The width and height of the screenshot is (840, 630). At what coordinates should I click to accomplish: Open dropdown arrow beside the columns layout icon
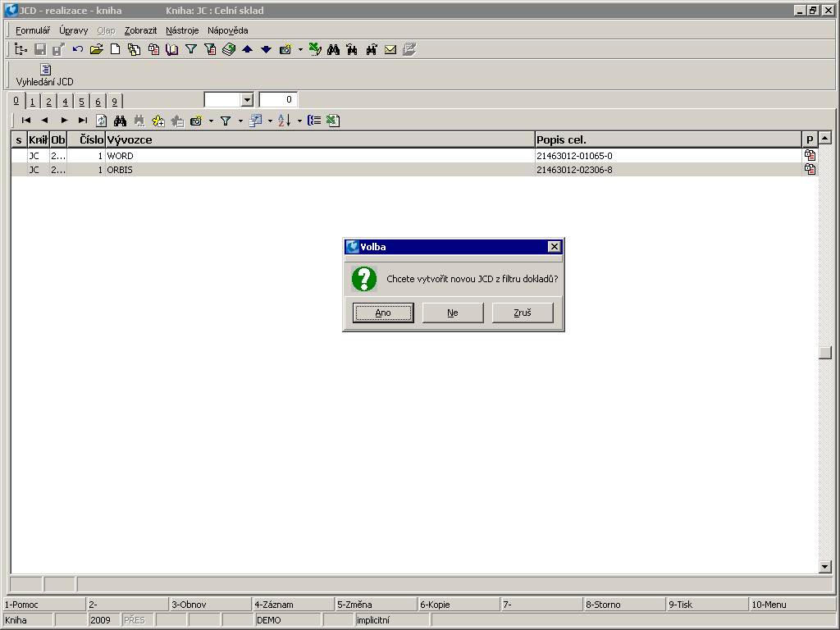tap(270, 121)
